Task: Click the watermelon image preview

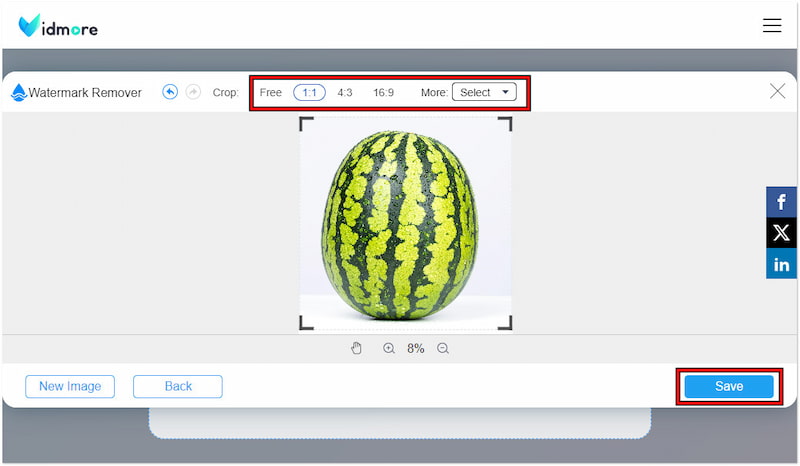Action: pos(406,223)
